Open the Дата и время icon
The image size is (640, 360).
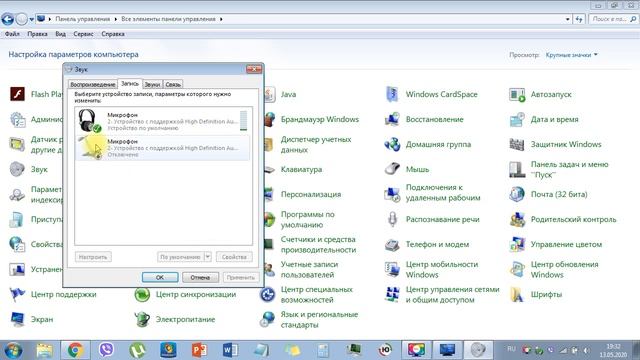point(517,119)
